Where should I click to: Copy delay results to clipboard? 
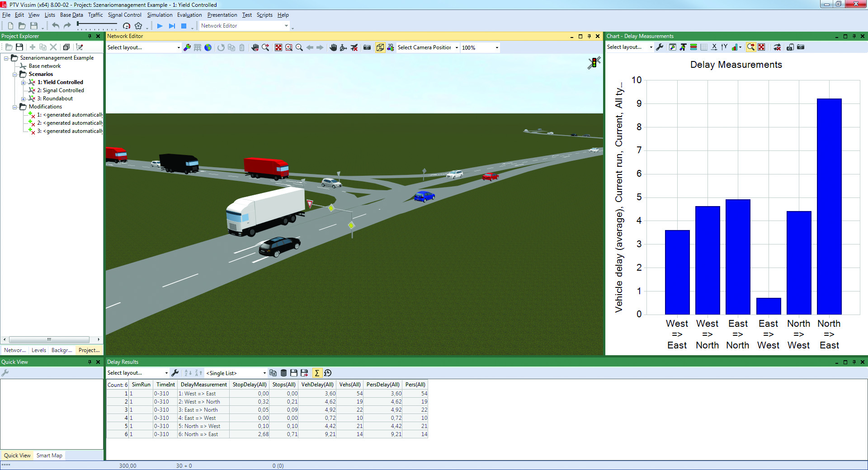273,373
